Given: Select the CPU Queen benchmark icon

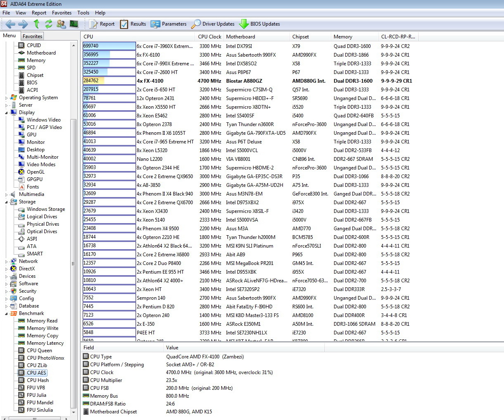Looking at the screenshot, I should (21, 351).
